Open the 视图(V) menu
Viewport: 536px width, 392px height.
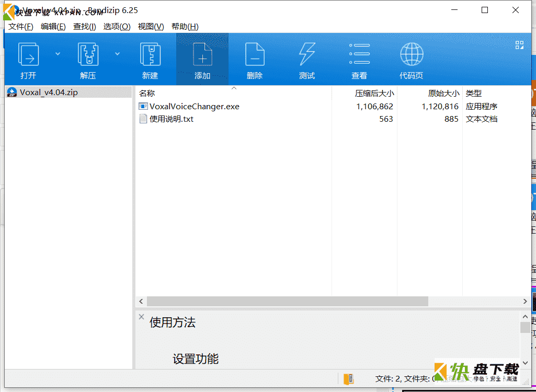point(151,27)
